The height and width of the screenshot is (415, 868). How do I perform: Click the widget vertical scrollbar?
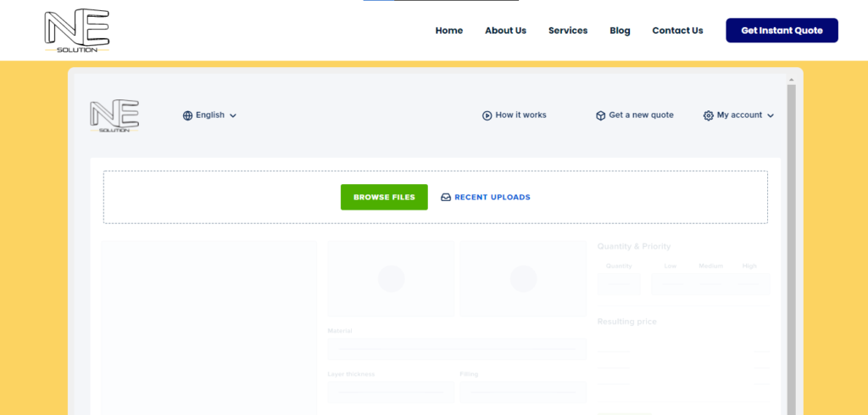coord(791,250)
